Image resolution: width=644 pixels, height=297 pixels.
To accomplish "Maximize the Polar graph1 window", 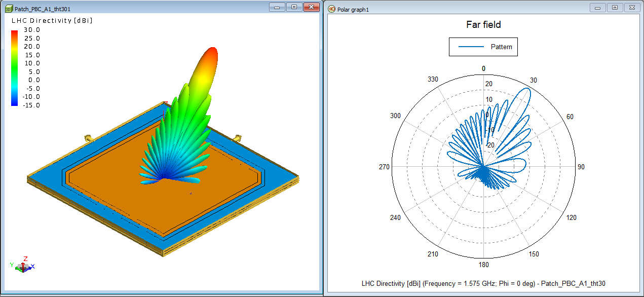I will (x=615, y=7).
